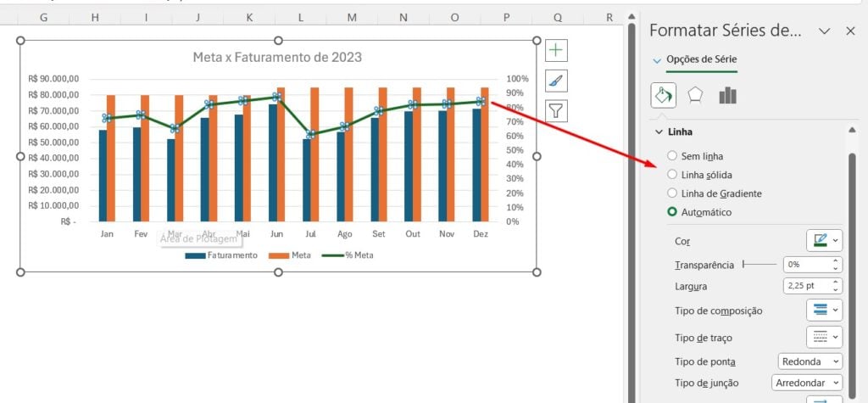868x403 pixels.
Task: Open task pane options chevron
Action: (824, 31)
